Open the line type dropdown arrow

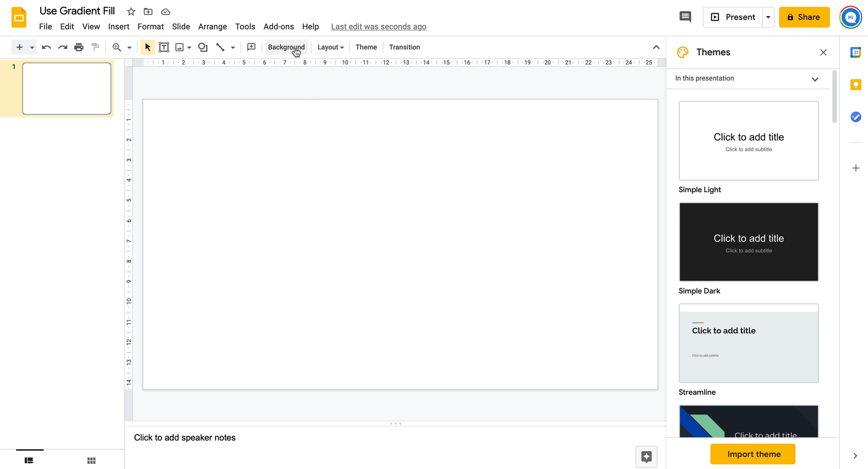click(233, 47)
